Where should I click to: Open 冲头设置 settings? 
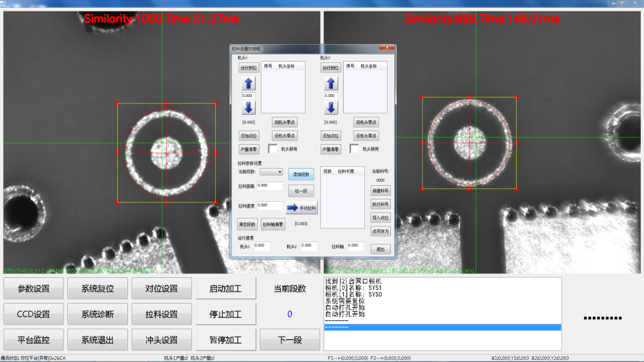pos(161,339)
